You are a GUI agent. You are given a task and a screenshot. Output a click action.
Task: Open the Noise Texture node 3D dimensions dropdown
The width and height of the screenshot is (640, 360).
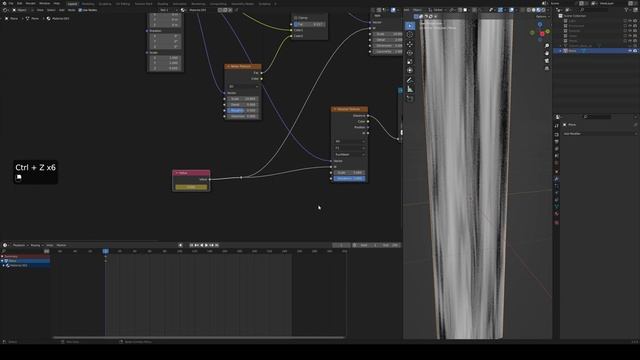243,87
